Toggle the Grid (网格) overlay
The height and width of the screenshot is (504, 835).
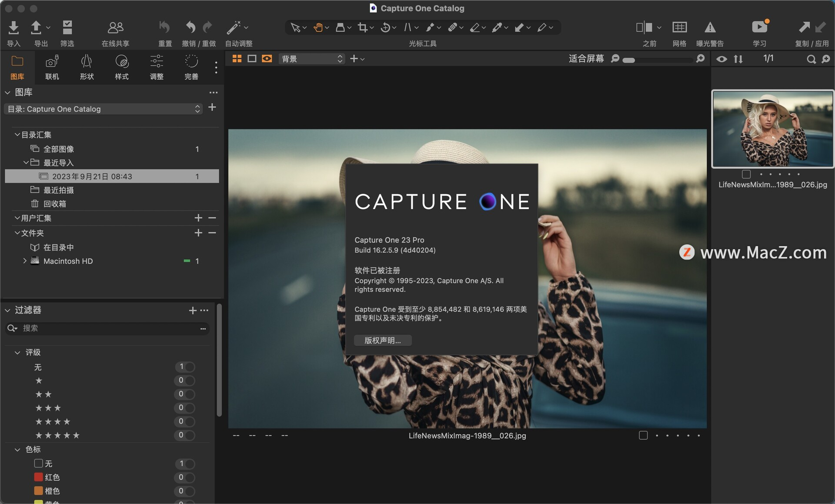tap(679, 27)
